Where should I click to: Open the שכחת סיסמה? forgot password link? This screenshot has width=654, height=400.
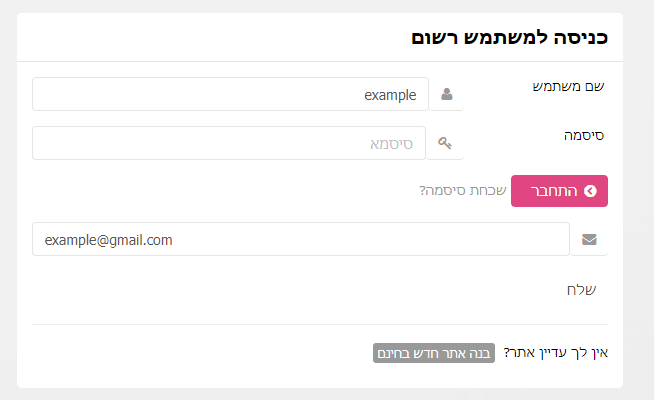point(463,191)
